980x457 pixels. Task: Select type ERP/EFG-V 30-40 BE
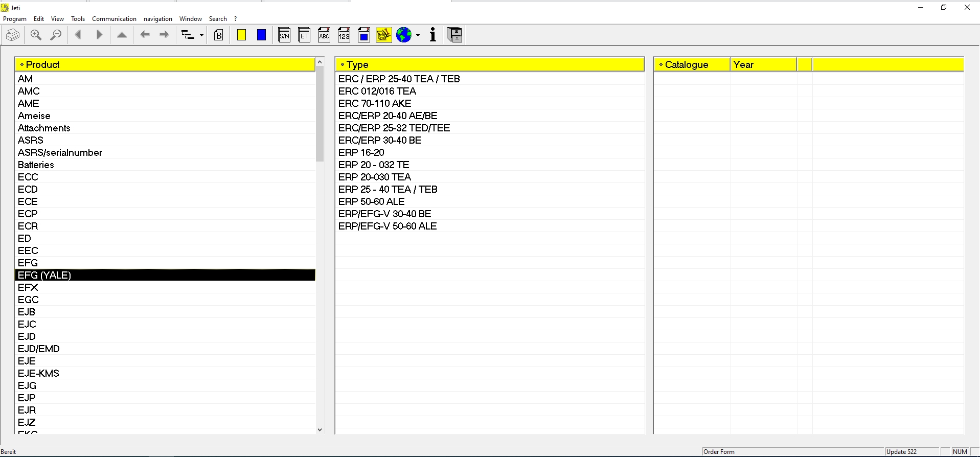point(490,214)
